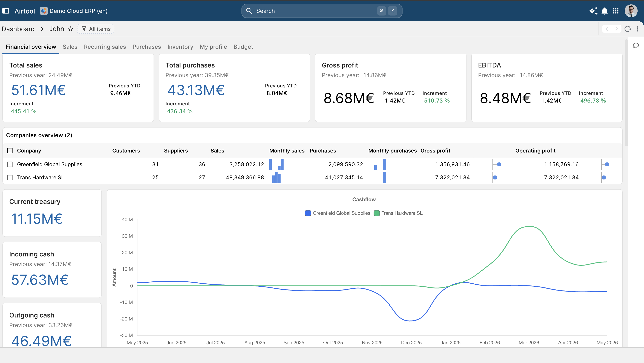Toggle the sidebar panel icon
Image resolution: width=644 pixels, height=363 pixels.
(x=5, y=11)
